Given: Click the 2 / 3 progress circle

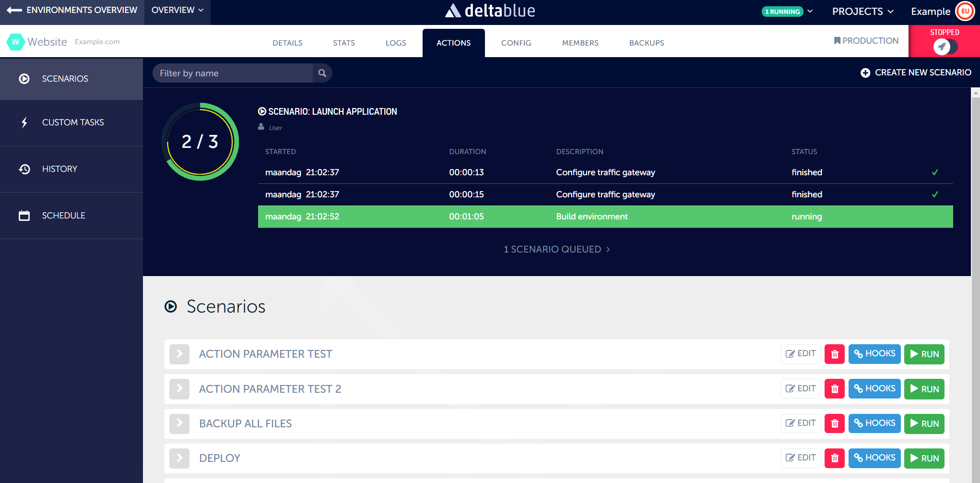Looking at the screenshot, I should 200,142.
